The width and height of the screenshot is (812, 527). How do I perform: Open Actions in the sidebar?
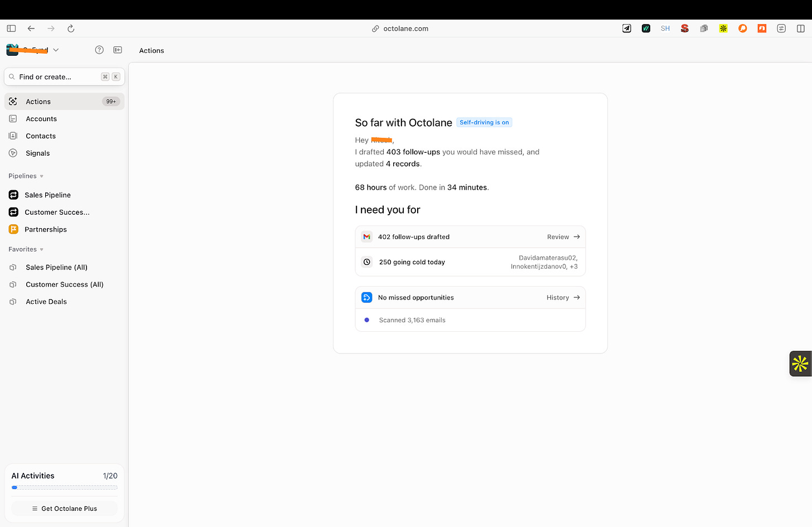[x=65, y=101]
